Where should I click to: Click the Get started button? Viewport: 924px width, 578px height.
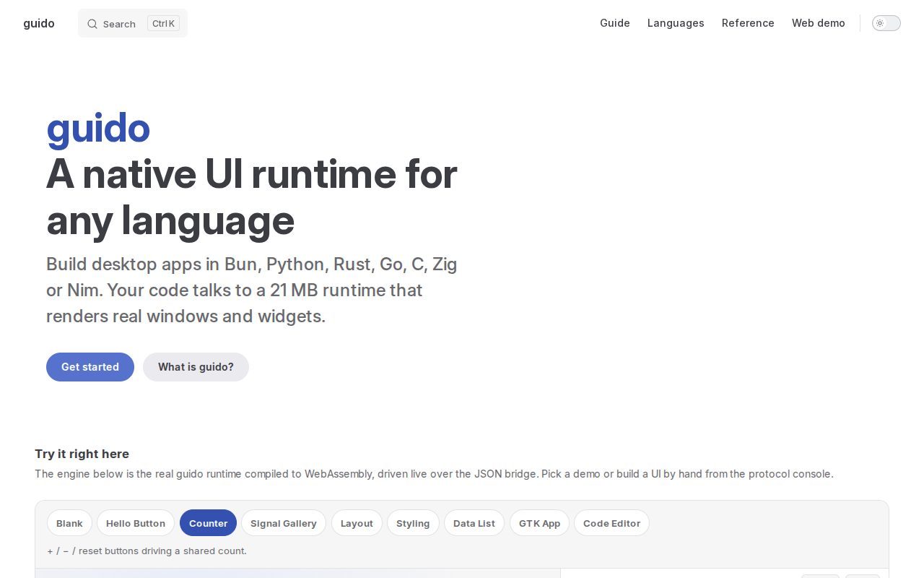coord(90,367)
